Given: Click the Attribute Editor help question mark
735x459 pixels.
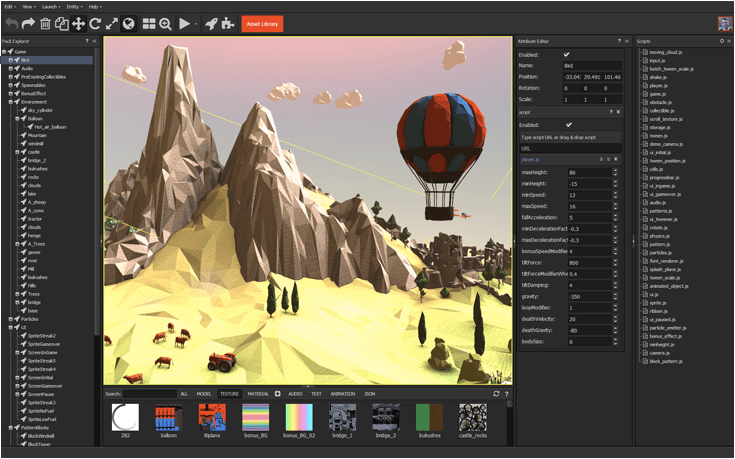Looking at the screenshot, I should tap(619, 41).
